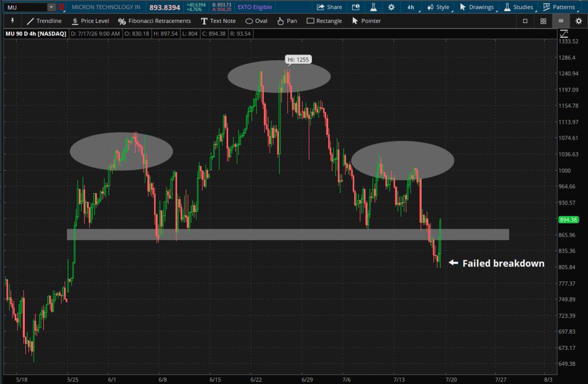Click the EXTO Eligible label
The image size is (588, 384).
coord(256,7)
